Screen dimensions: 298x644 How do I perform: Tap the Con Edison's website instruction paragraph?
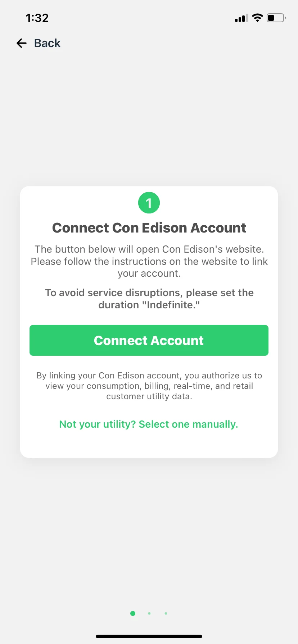[149, 261]
